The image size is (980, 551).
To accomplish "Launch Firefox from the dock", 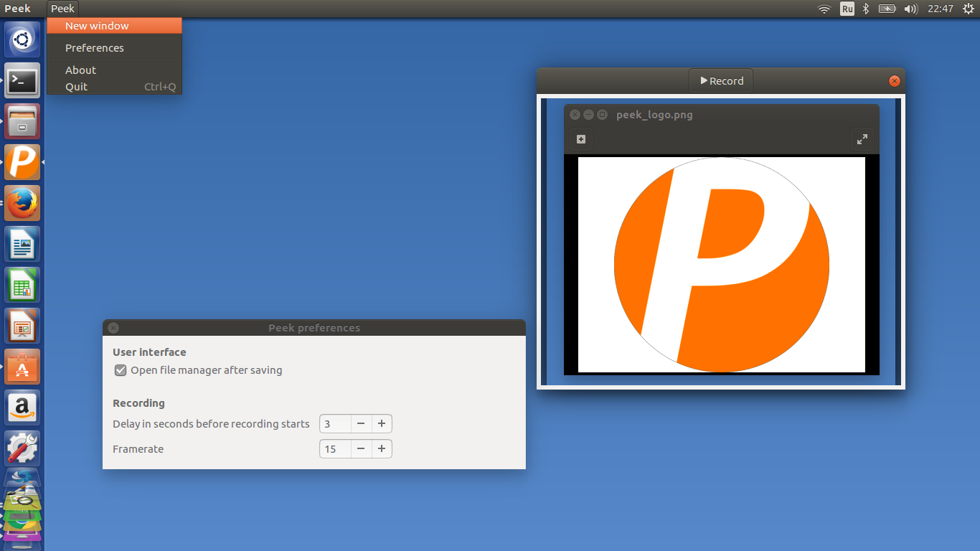I will point(22,203).
